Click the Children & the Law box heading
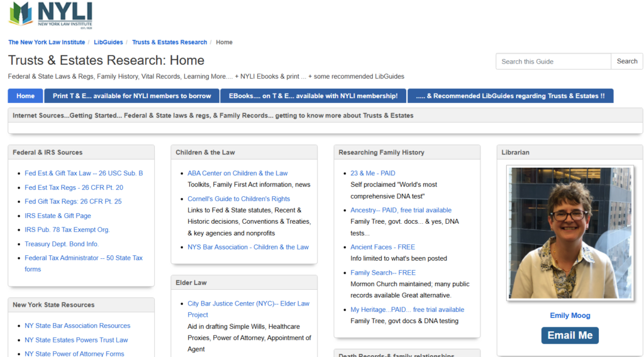 coord(205,152)
